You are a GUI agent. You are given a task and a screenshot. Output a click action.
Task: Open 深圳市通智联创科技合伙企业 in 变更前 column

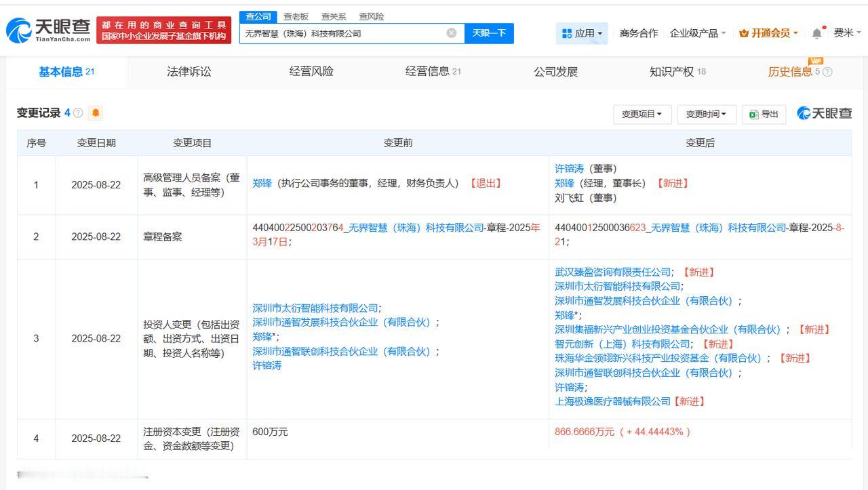pos(342,351)
